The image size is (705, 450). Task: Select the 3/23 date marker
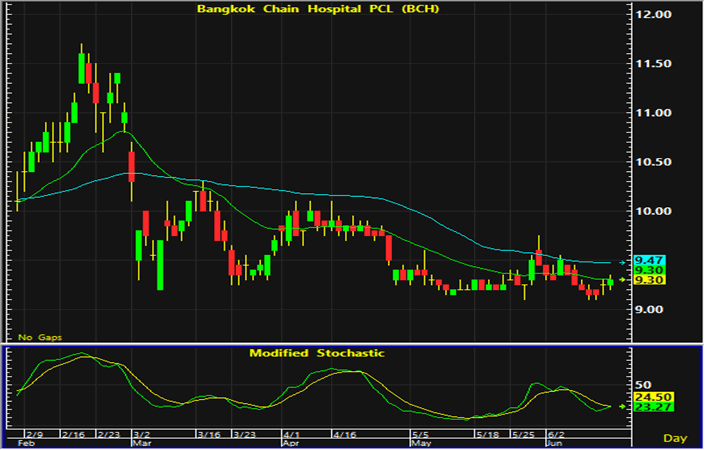click(245, 435)
